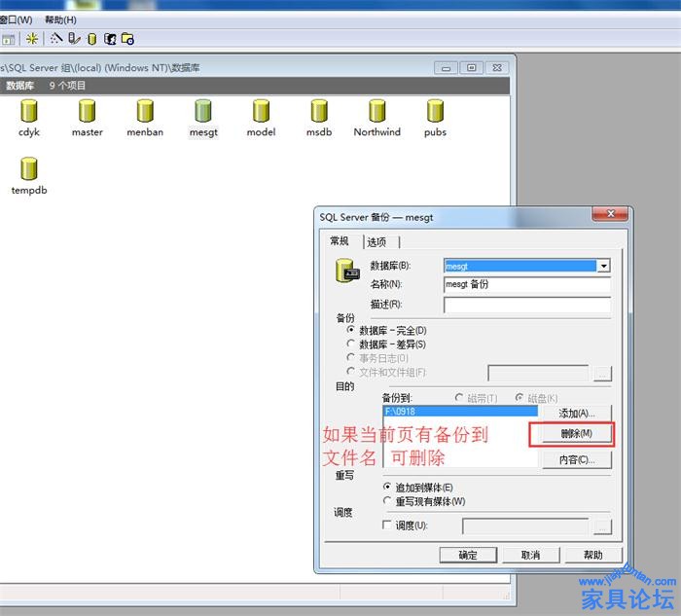Click the New (yellow star) toolbar icon
681x616 pixels.
[32, 39]
